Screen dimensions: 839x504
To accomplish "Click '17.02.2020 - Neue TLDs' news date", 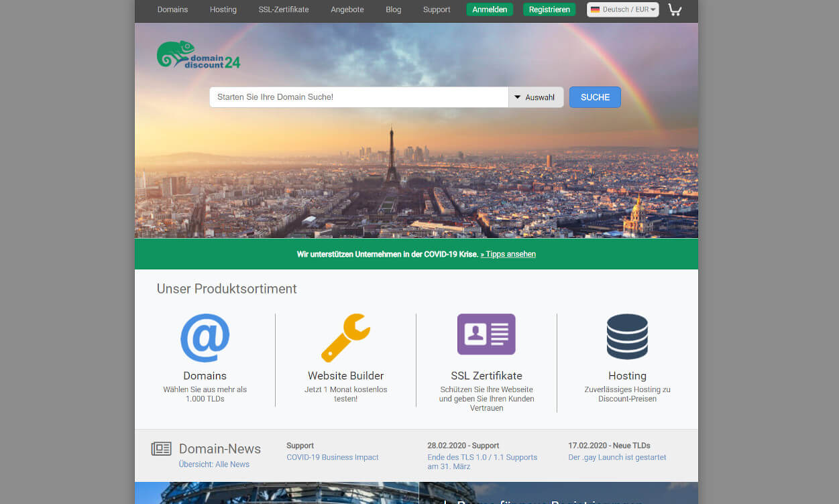I will pos(609,445).
